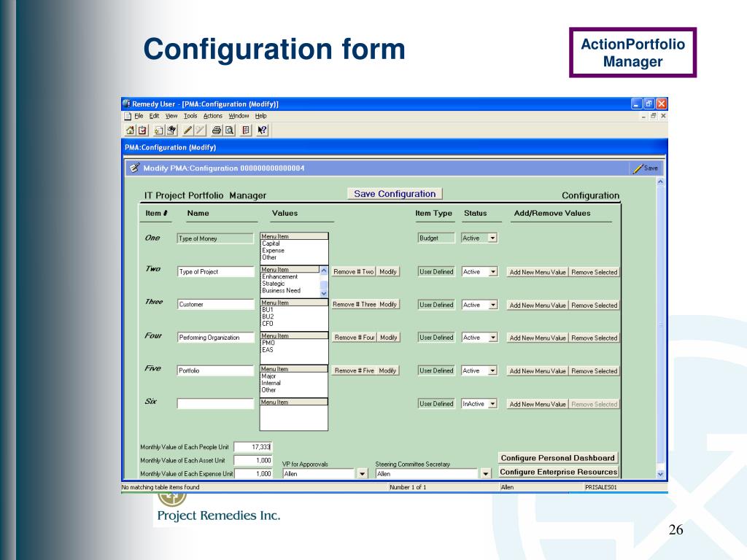
Task: Click the greyed-out pencil toolbar icon
Action: 201,130
